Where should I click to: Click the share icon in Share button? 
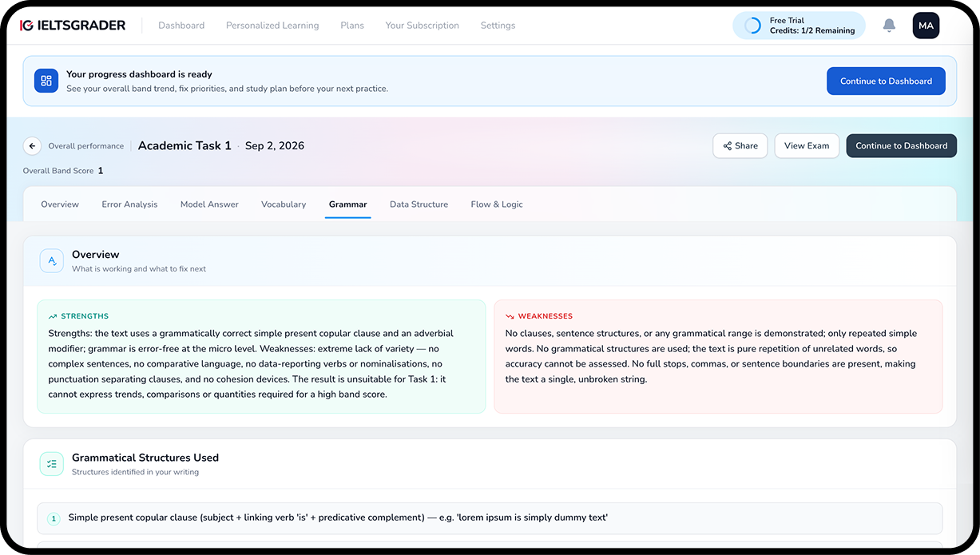tap(728, 146)
